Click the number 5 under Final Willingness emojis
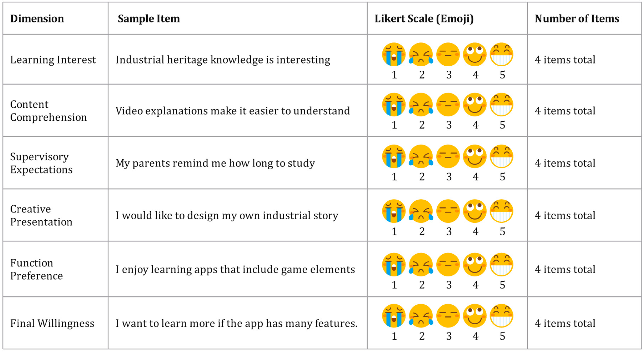The image size is (644, 352). pos(502,336)
